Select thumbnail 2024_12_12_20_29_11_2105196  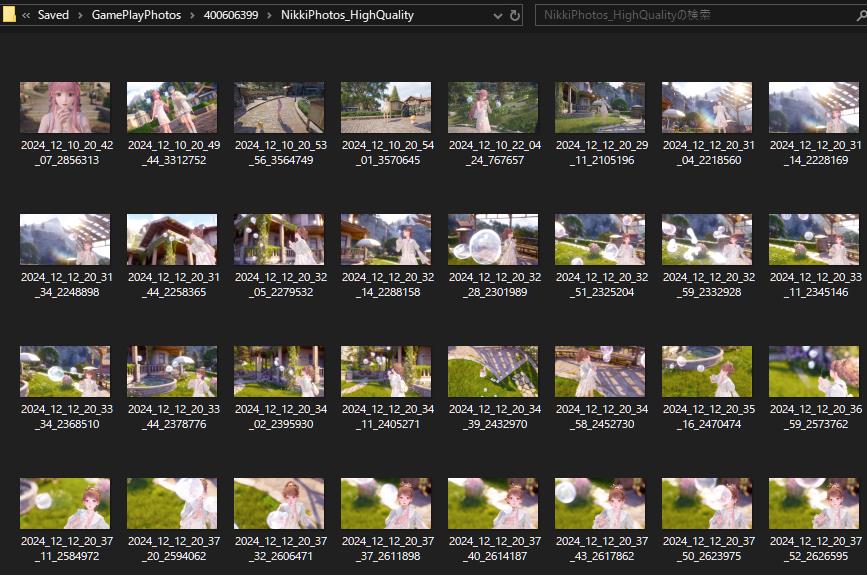[x=600, y=107]
